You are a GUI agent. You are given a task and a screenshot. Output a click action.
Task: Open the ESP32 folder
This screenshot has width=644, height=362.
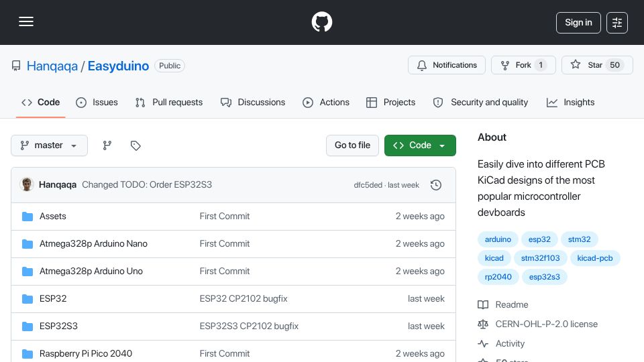pos(53,299)
